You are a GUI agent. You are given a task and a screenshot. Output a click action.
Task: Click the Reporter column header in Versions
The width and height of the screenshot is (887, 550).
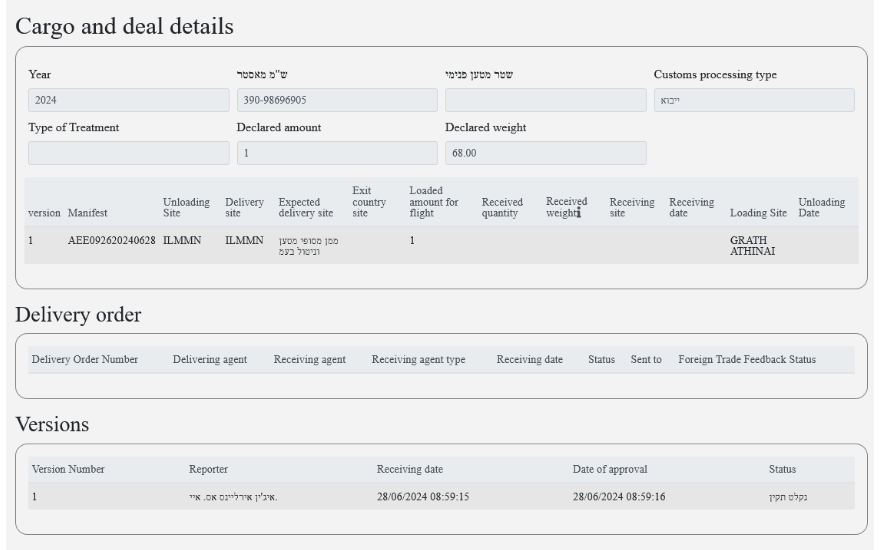click(x=209, y=469)
